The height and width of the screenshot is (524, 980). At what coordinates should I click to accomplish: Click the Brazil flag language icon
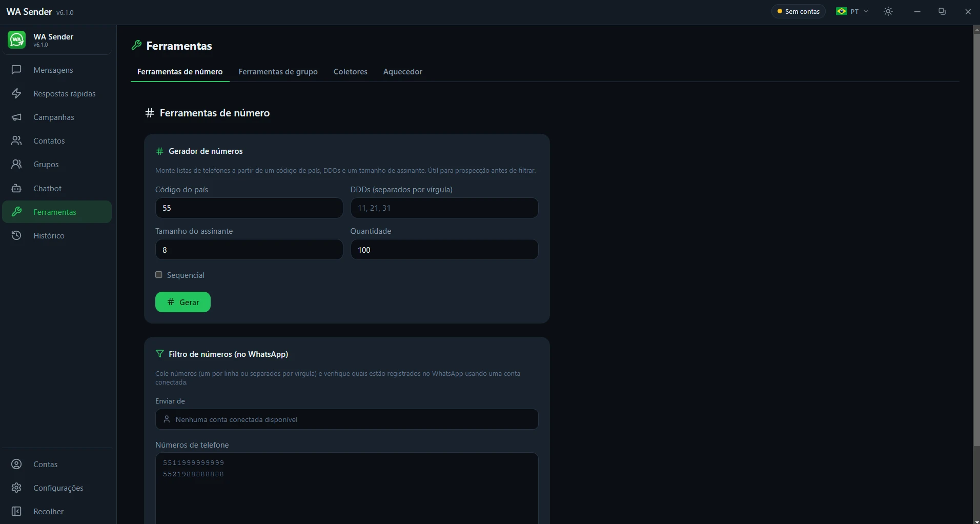tap(842, 11)
